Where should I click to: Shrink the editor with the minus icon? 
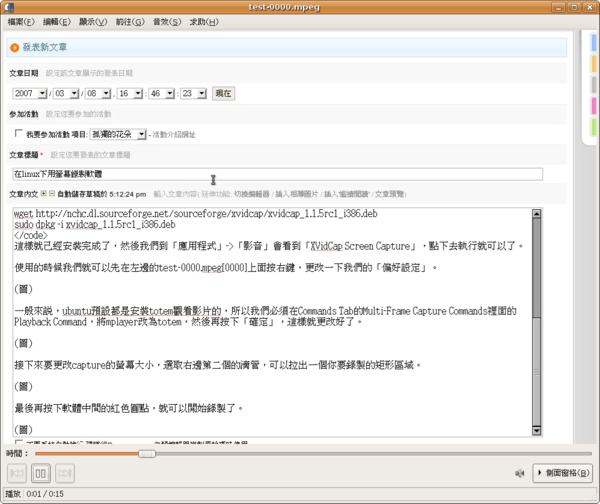[52, 194]
